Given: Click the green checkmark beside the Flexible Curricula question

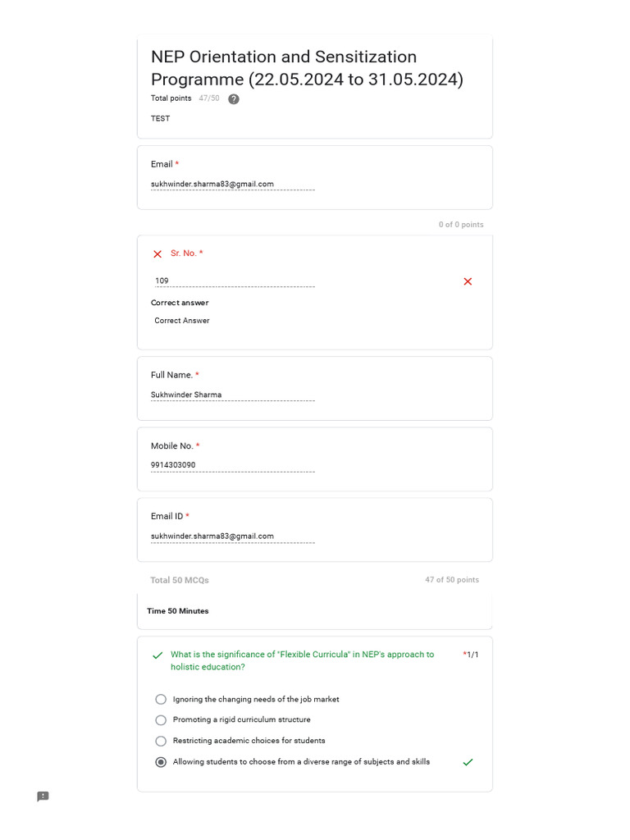Looking at the screenshot, I should pos(157,655).
